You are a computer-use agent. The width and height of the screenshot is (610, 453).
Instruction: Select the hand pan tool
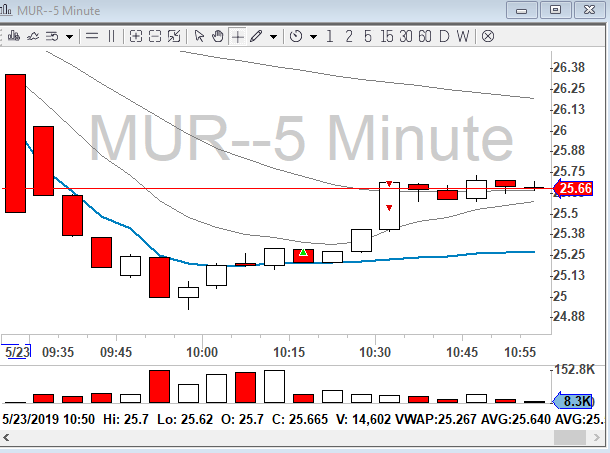(x=218, y=36)
